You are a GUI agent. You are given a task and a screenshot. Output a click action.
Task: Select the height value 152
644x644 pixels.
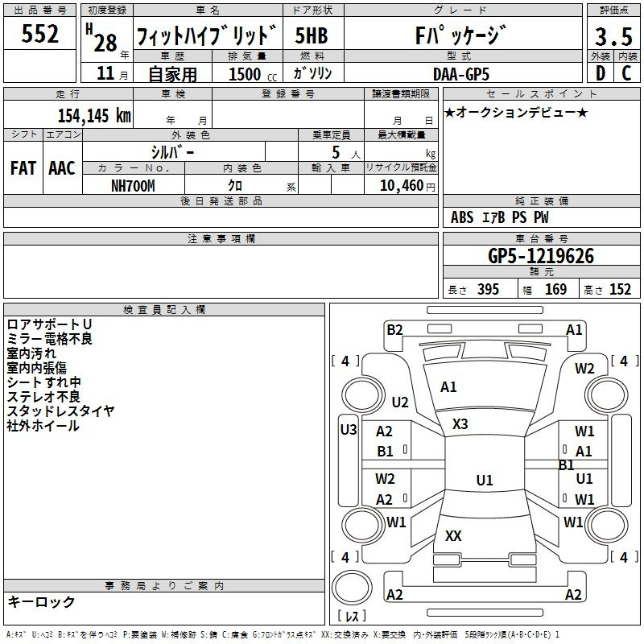pos(620,289)
